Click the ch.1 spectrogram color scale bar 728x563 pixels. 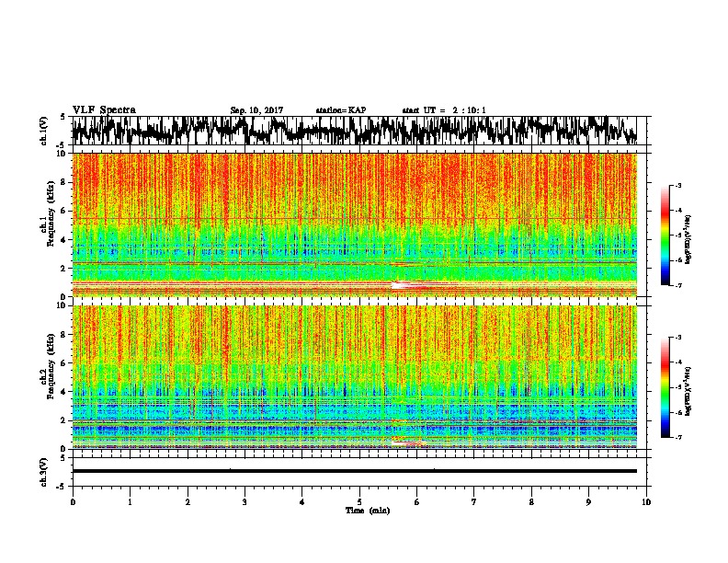[x=665, y=236]
